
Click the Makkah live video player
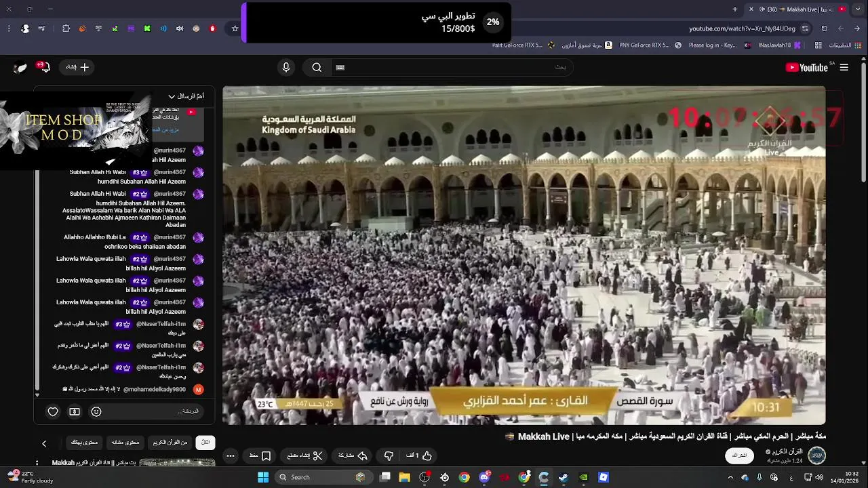pos(524,256)
